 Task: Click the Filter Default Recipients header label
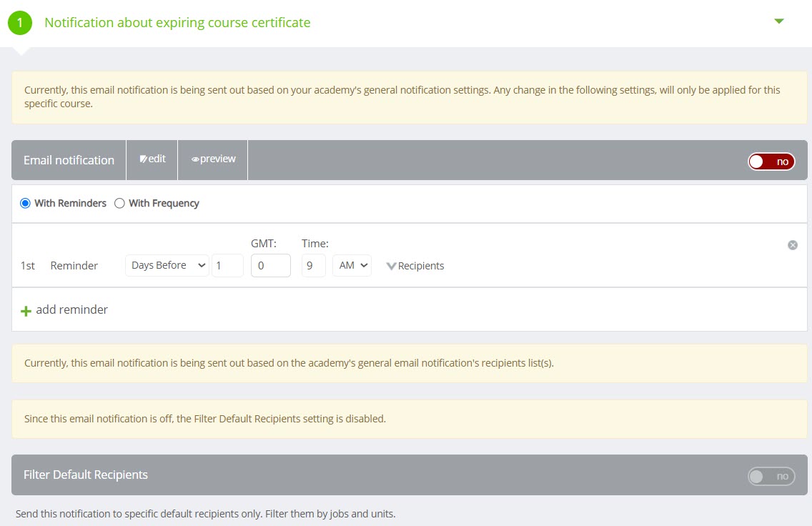[86, 475]
